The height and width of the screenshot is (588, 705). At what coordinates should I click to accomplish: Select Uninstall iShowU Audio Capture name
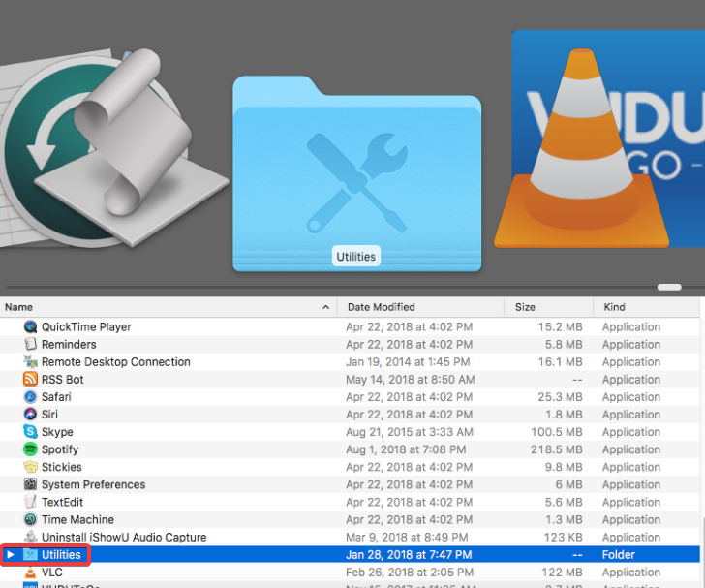[124, 538]
